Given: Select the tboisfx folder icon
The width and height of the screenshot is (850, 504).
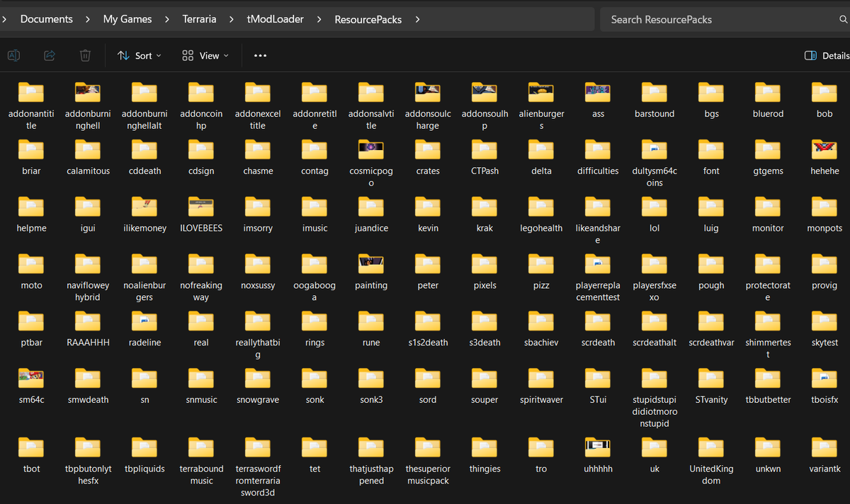Looking at the screenshot, I should [824, 379].
